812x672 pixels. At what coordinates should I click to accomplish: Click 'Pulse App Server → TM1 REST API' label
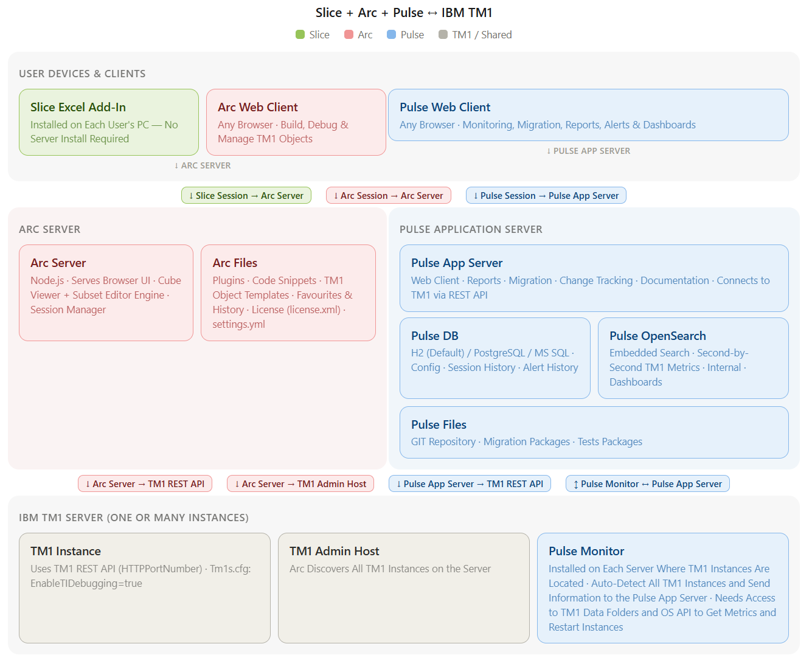pyautogui.click(x=470, y=483)
